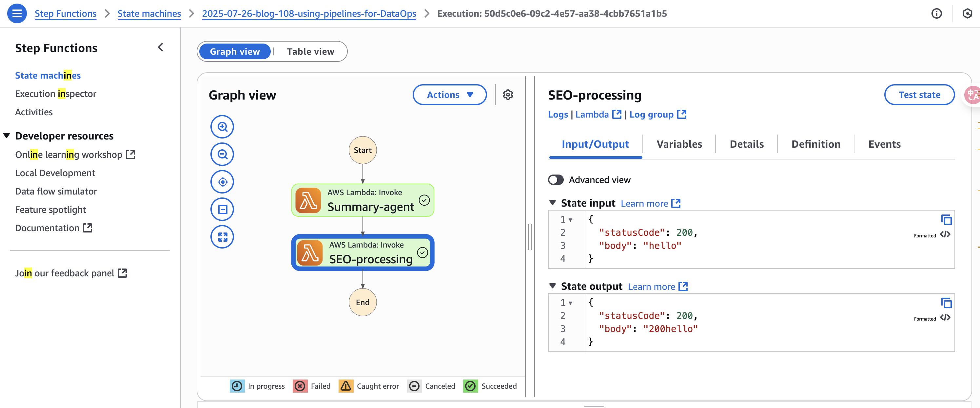The image size is (980, 408).
Task: Open Documentation external link
Action: pyautogui.click(x=54, y=228)
